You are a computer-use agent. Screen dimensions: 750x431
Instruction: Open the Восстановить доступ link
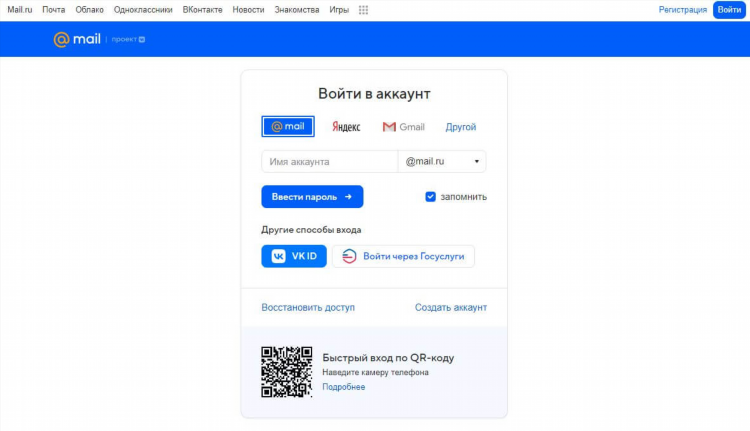click(x=308, y=308)
